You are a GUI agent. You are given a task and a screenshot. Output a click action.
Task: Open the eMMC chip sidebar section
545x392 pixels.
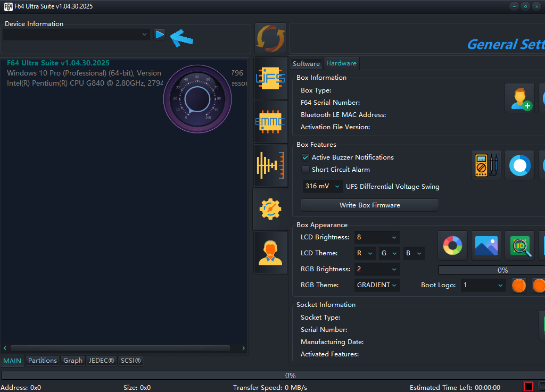pyautogui.click(x=270, y=122)
